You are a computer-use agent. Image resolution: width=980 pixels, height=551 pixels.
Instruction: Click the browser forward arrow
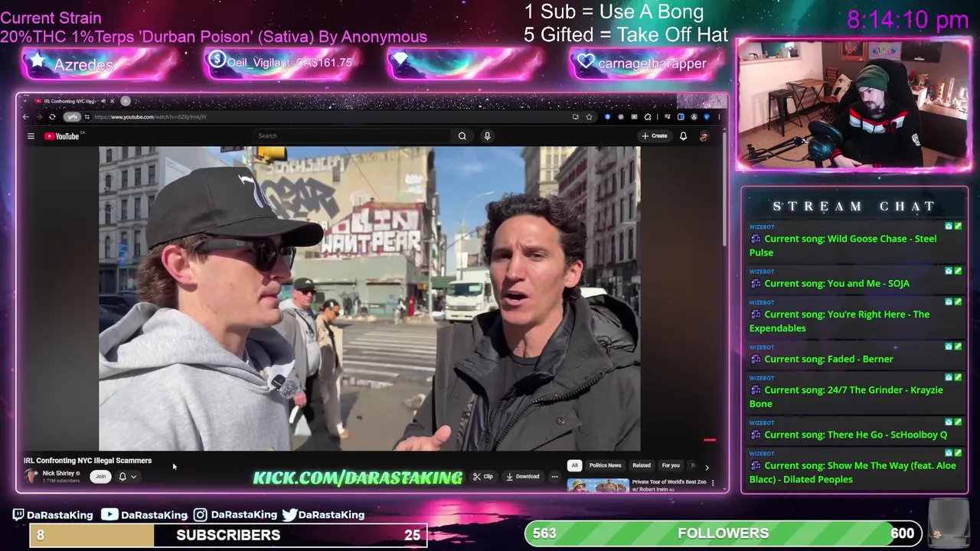pyautogui.click(x=38, y=117)
